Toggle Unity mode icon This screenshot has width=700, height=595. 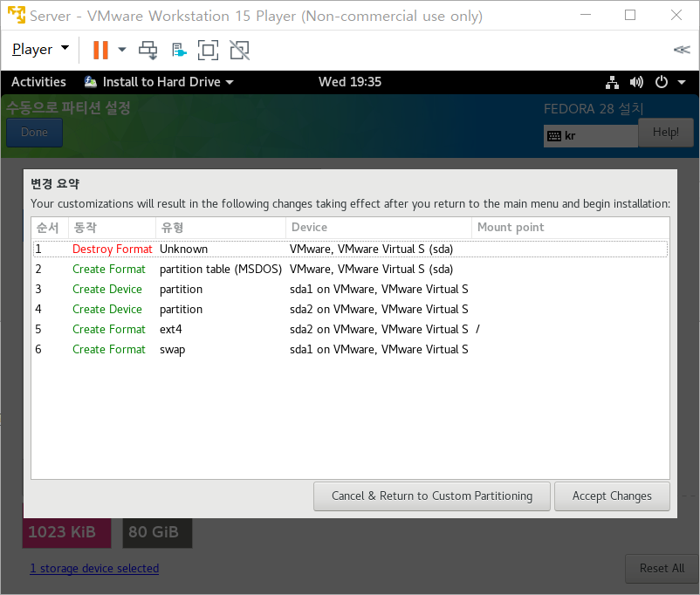(x=240, y=50)
